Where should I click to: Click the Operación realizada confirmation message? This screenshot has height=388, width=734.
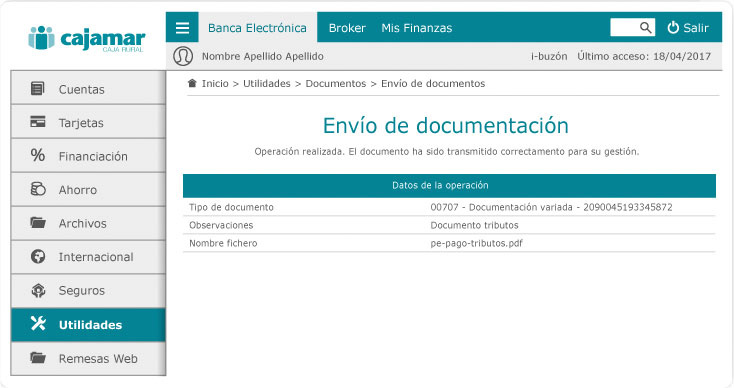pyautogui.click(x=447, y=152)
